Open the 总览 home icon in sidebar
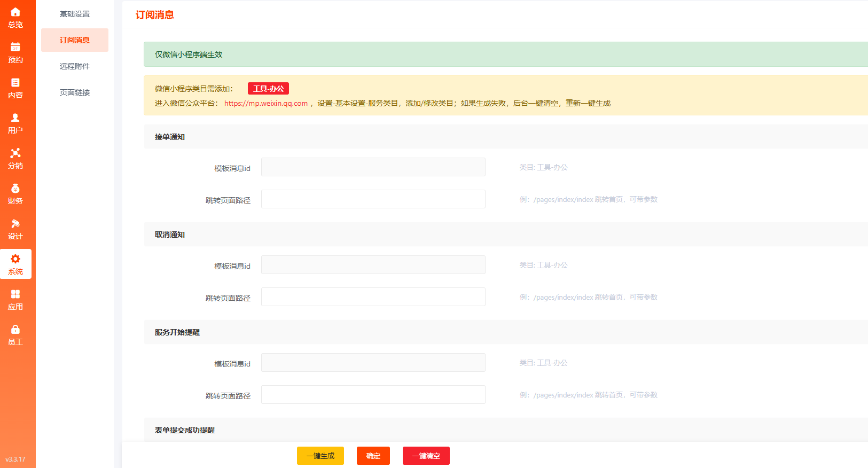The image size is (868, 468). pyautogui.click(x=15, y=12)
